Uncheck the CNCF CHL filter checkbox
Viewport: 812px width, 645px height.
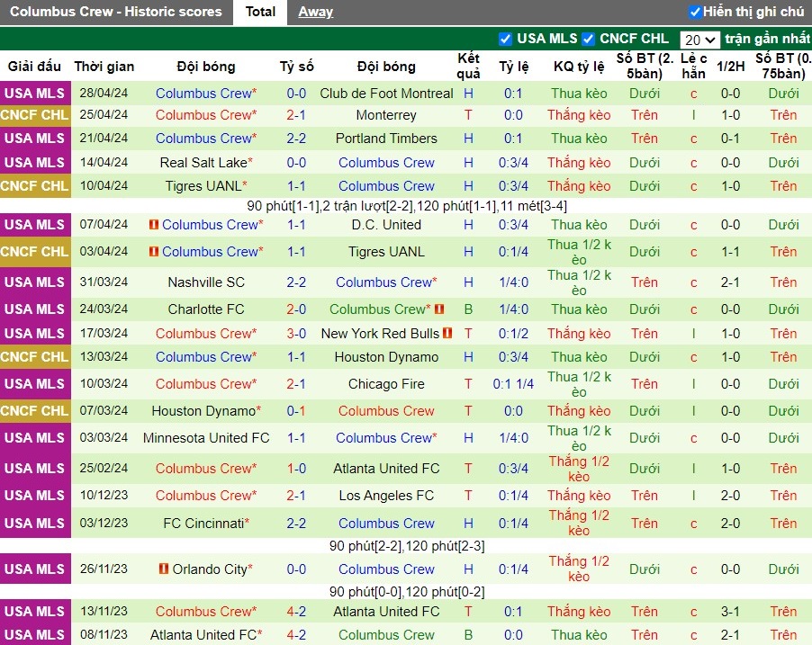[588, 39]
